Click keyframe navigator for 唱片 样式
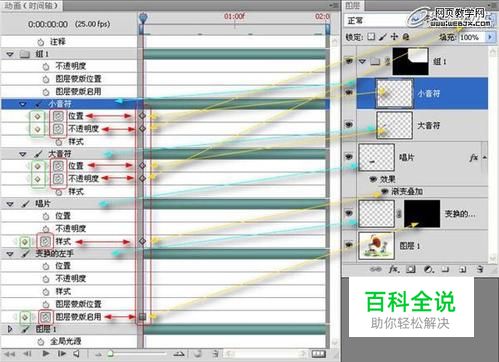Screen dimensions: 499x362 25,241
